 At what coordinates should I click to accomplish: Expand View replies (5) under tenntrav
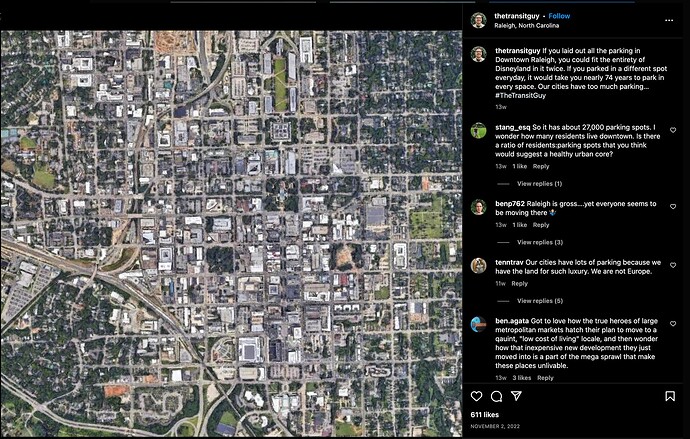540,301
